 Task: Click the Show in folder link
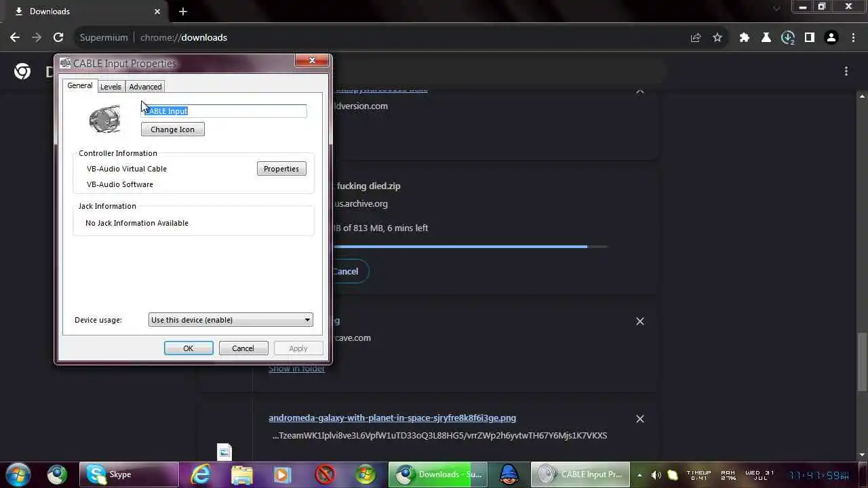click(x=296, y=369)
